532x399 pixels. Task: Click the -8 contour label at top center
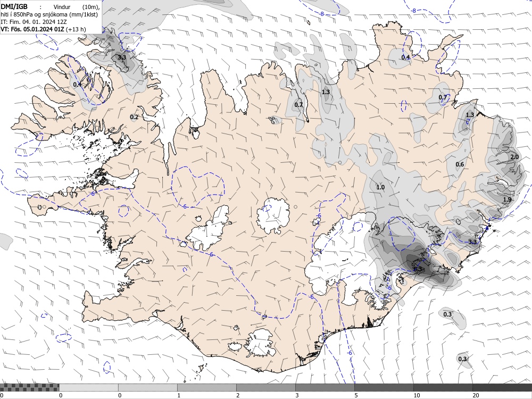[x=322, y=14]
